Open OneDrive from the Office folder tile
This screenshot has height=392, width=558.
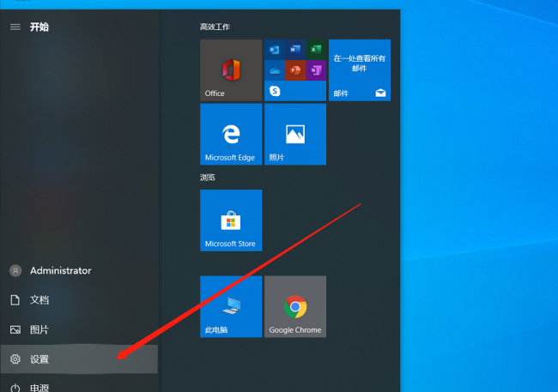275,70
